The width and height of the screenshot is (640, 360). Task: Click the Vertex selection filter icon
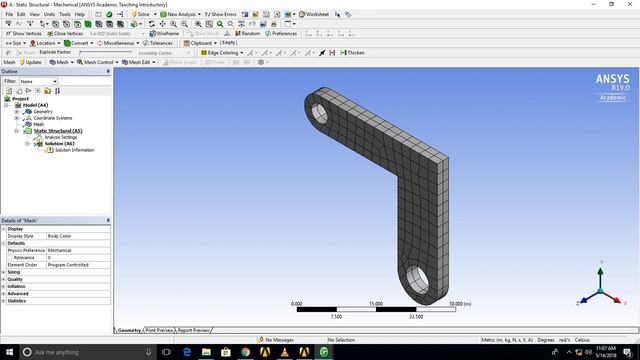pos(56,24)
